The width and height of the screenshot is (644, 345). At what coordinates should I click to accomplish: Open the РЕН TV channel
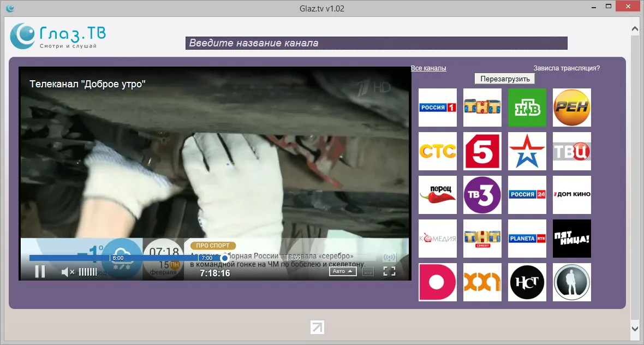[572, 108]
